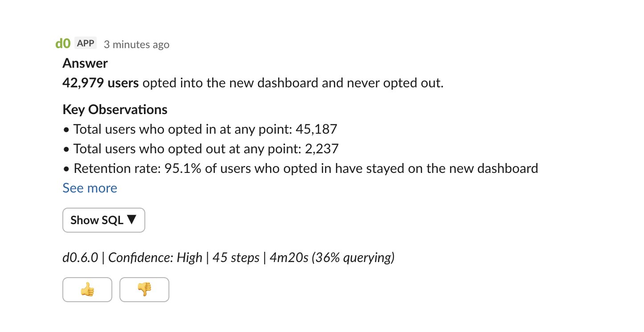Viewport: 644px width, 332px height.
Task: Click the 3 minutes ago timestamp
Action: tap(136, 44)
